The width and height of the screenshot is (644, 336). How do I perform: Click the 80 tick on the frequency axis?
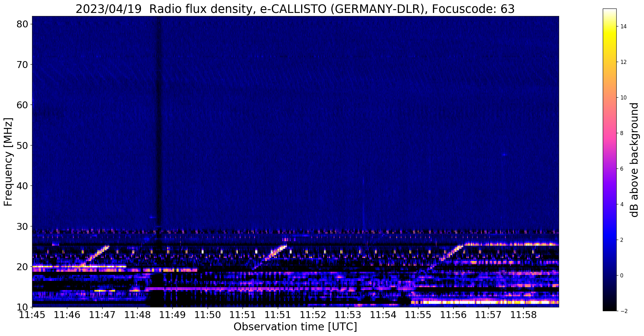[x=22, y=24]
